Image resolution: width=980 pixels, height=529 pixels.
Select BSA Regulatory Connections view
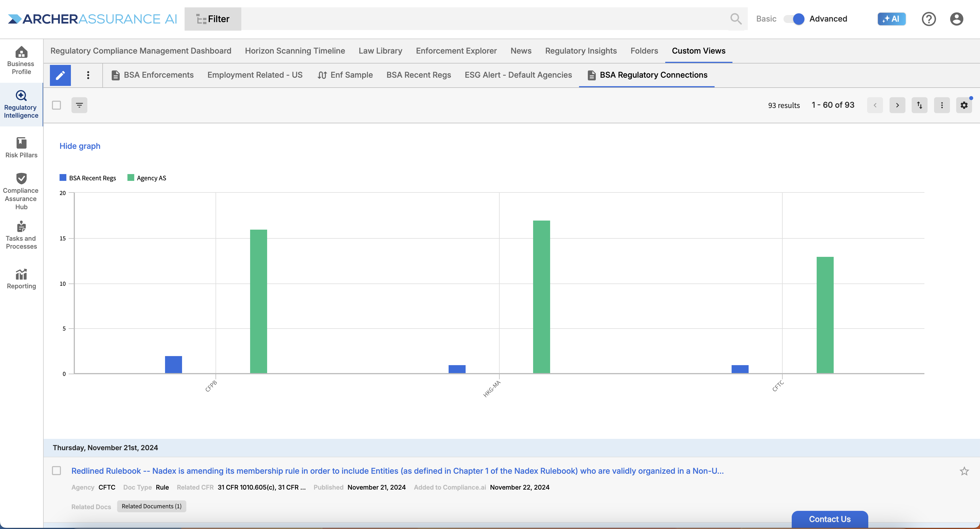pyautogui.click(x=647, y=75)
